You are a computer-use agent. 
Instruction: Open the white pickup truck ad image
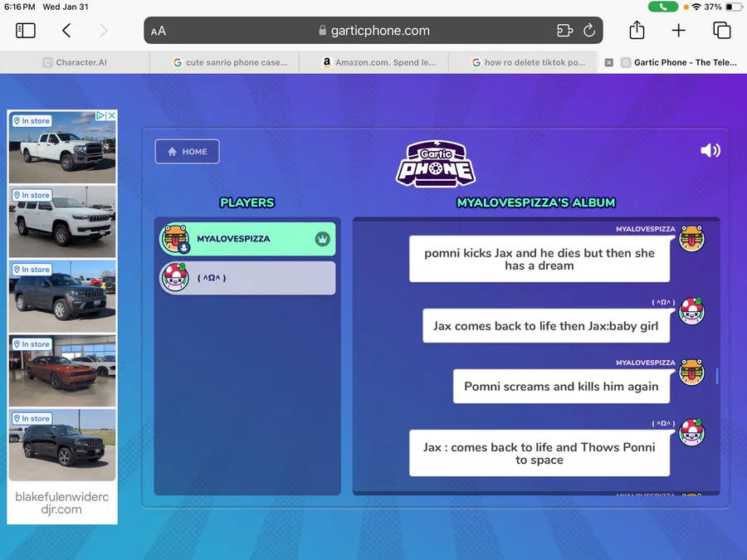62,147
